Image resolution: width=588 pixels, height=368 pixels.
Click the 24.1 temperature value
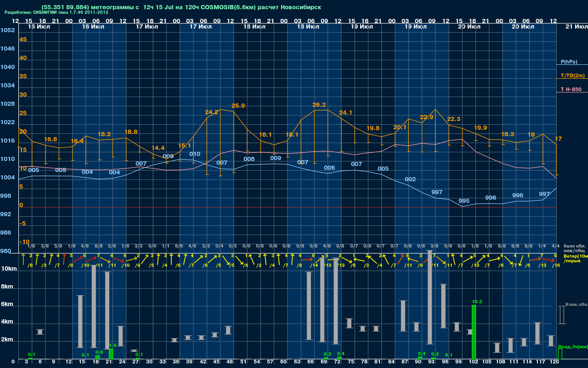[x=345, y=113]
